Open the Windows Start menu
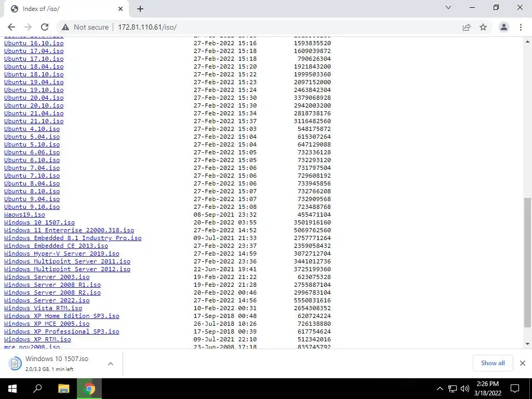The width and height of the screenshot is (532, 399). coord(12,389)
